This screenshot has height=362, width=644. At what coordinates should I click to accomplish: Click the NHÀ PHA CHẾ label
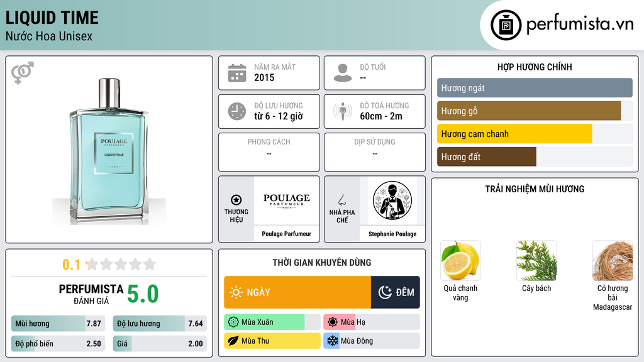tap(341, 216)
